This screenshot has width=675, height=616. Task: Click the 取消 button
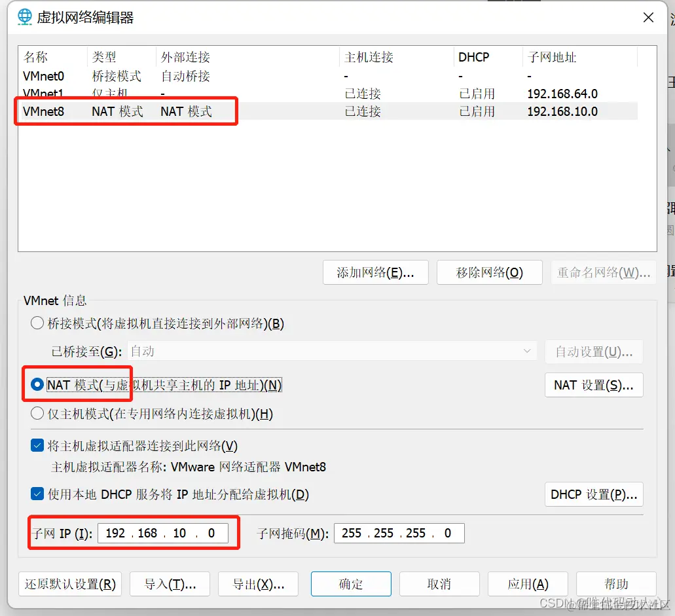439,584
